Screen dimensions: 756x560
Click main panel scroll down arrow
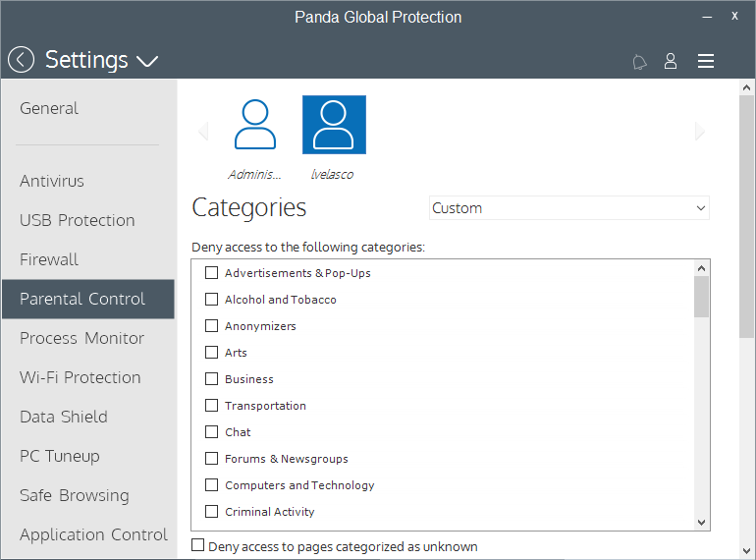point(746,551)
